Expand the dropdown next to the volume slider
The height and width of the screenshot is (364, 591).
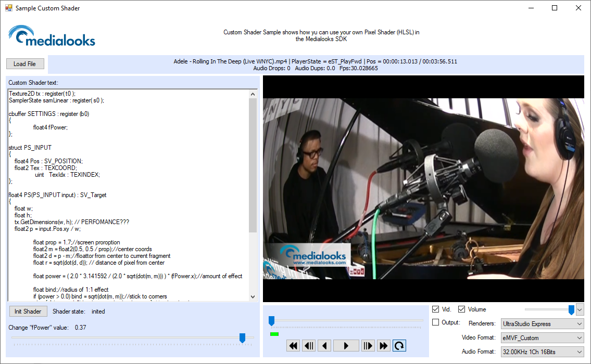(x=580, y=310)
